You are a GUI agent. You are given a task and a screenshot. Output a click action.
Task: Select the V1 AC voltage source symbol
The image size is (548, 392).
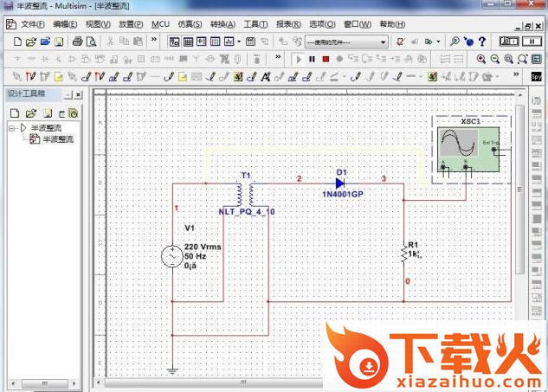pos(172,257)
